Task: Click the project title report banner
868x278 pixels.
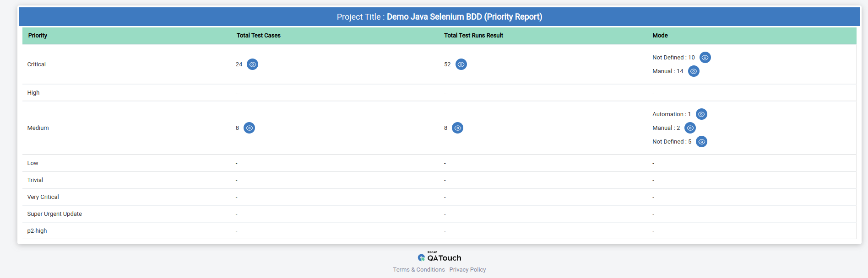Action: tap(439, 17)
